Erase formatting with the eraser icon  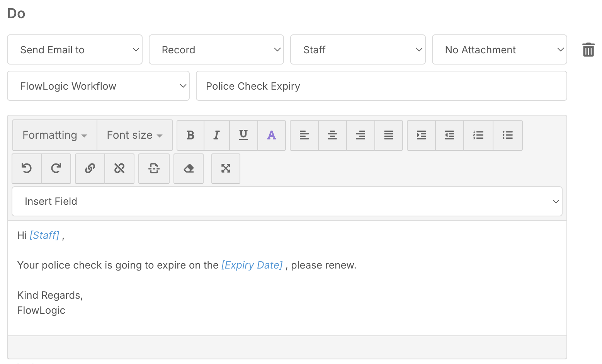pos(189,168)
